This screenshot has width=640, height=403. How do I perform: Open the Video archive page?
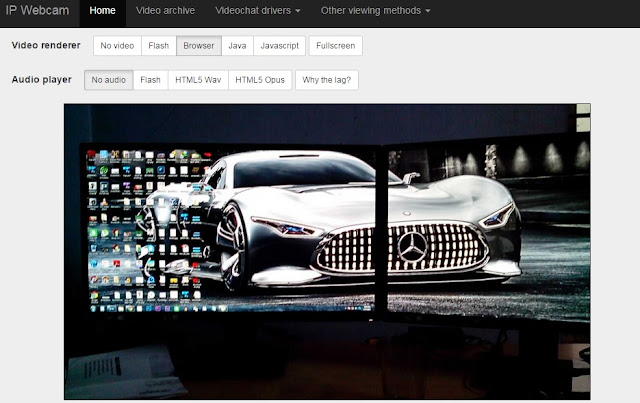click(x=165, y=11)
